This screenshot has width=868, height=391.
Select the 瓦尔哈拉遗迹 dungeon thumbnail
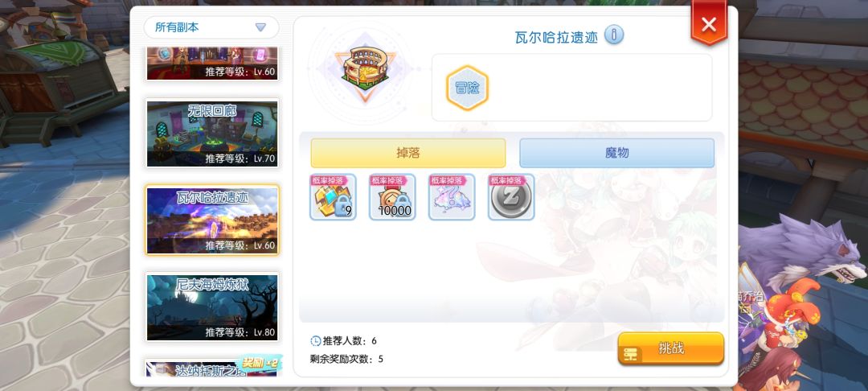point(212,220)
